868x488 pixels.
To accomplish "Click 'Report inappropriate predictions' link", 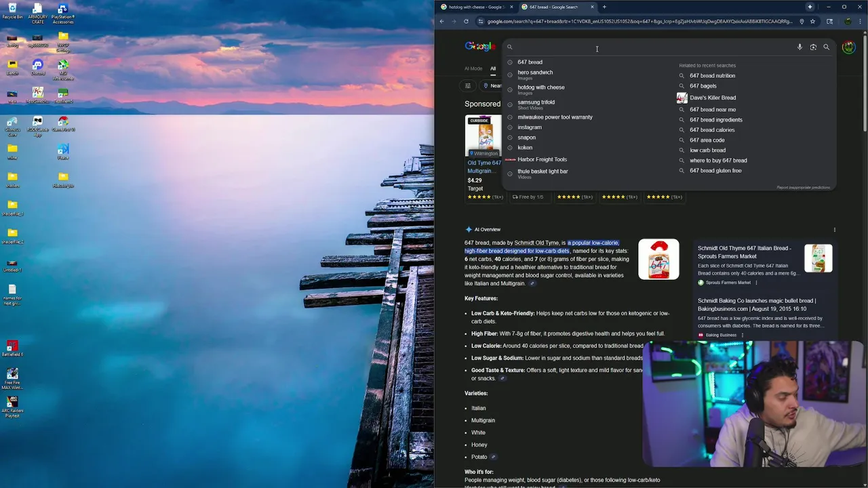I will (803, 187).
